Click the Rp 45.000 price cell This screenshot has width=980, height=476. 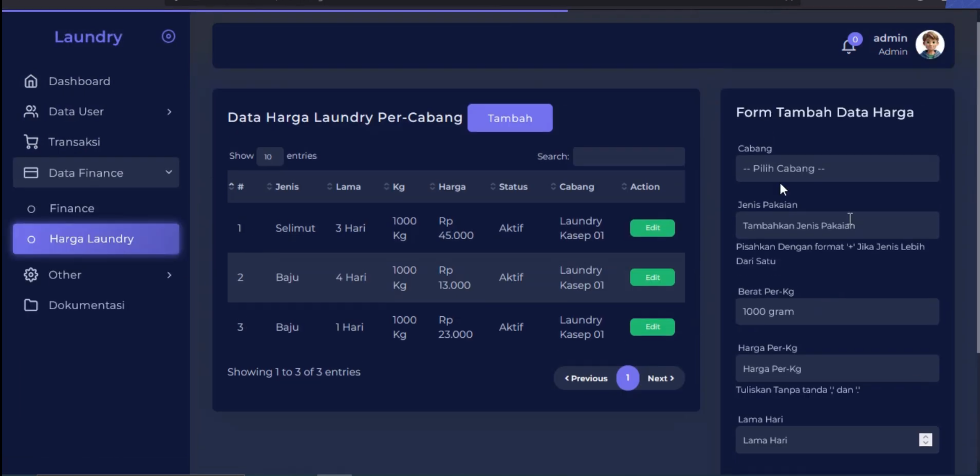456,228
